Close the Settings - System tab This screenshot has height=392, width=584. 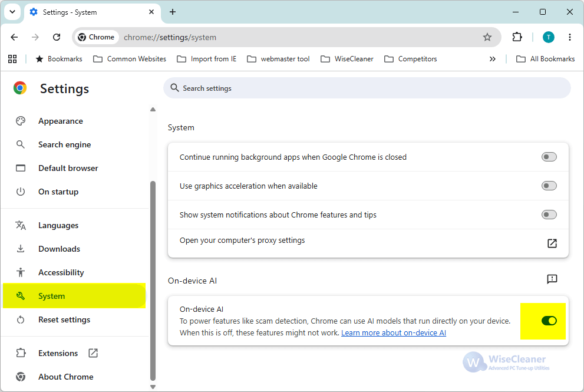point(151,12)
